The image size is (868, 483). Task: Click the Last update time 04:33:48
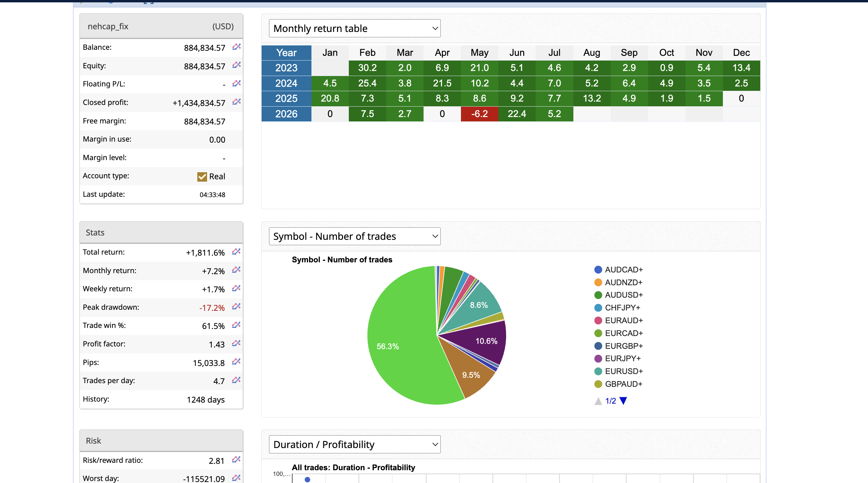click(212, 194)
